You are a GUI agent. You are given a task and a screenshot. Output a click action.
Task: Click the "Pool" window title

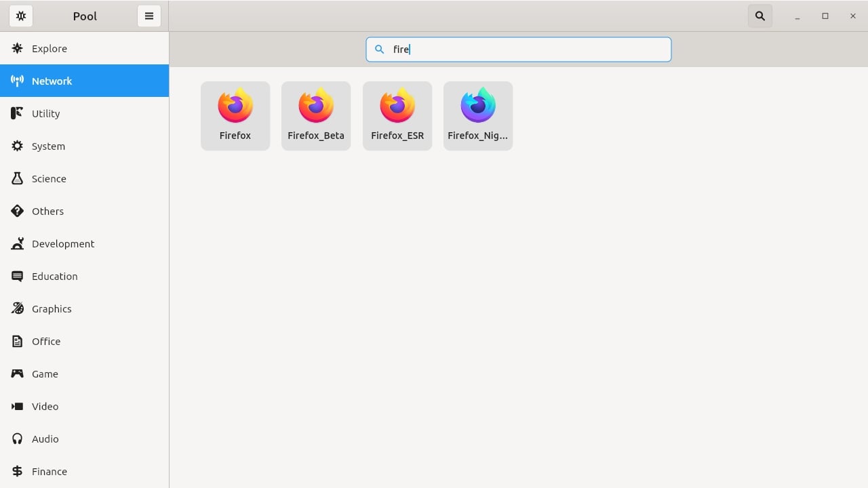click(x=85, y=16)
